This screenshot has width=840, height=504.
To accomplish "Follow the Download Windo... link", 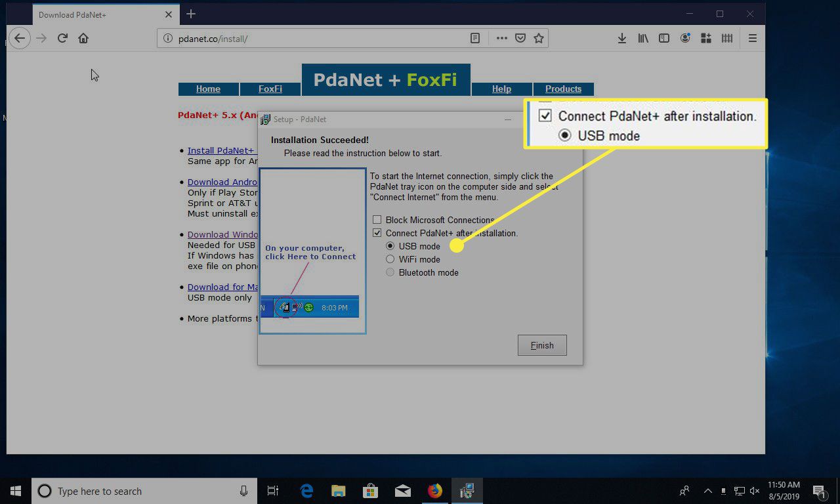I will (x=222, y=234).
